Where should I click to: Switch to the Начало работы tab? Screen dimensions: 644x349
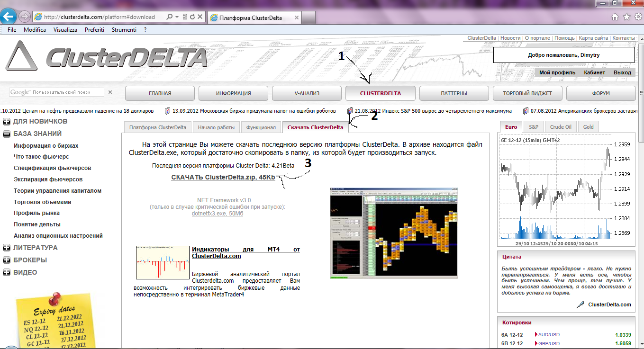pos(216,127)
